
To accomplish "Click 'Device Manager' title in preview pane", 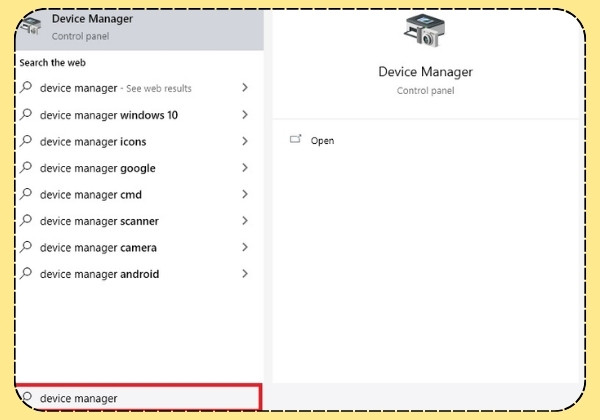I will [x=425, y=72].
